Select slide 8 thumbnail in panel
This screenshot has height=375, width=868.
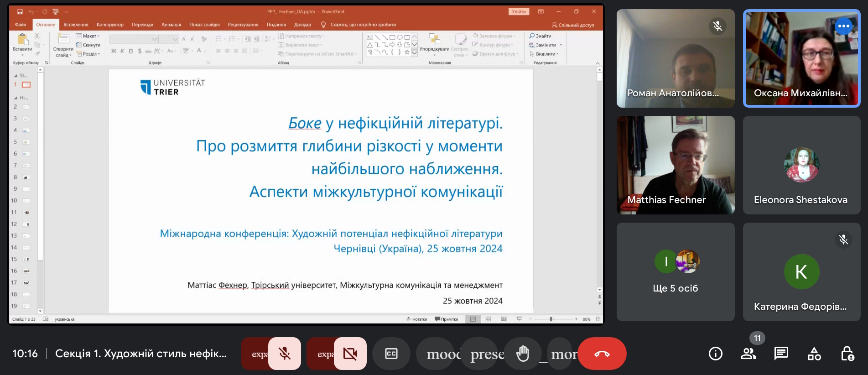pos(26,177)
